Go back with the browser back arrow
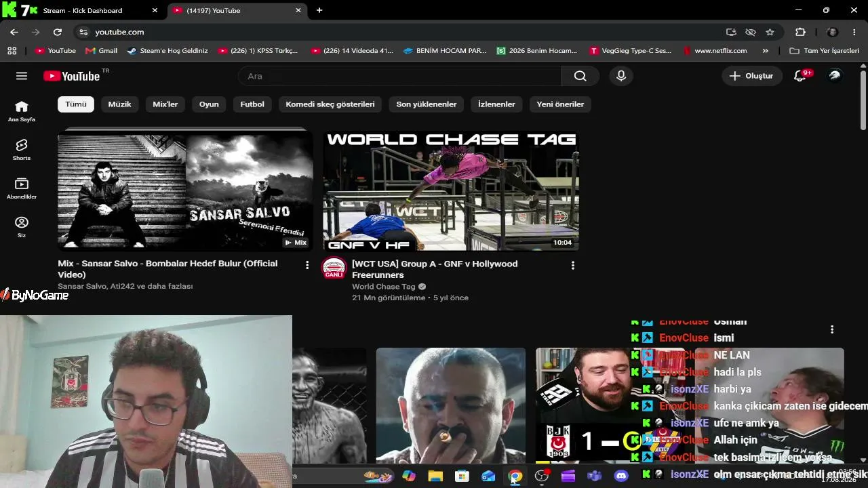Screen dimensions: 868x488 point(14,32)
